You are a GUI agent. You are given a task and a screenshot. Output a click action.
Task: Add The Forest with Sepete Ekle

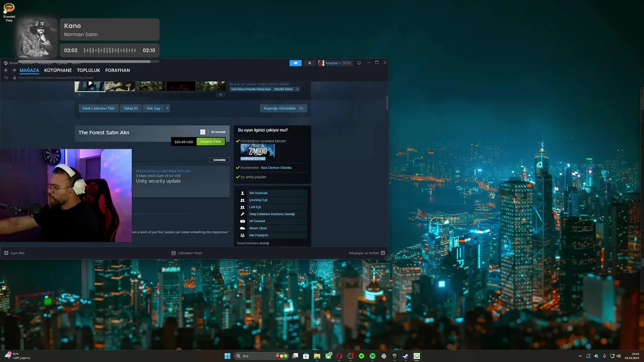pos(210,142)
